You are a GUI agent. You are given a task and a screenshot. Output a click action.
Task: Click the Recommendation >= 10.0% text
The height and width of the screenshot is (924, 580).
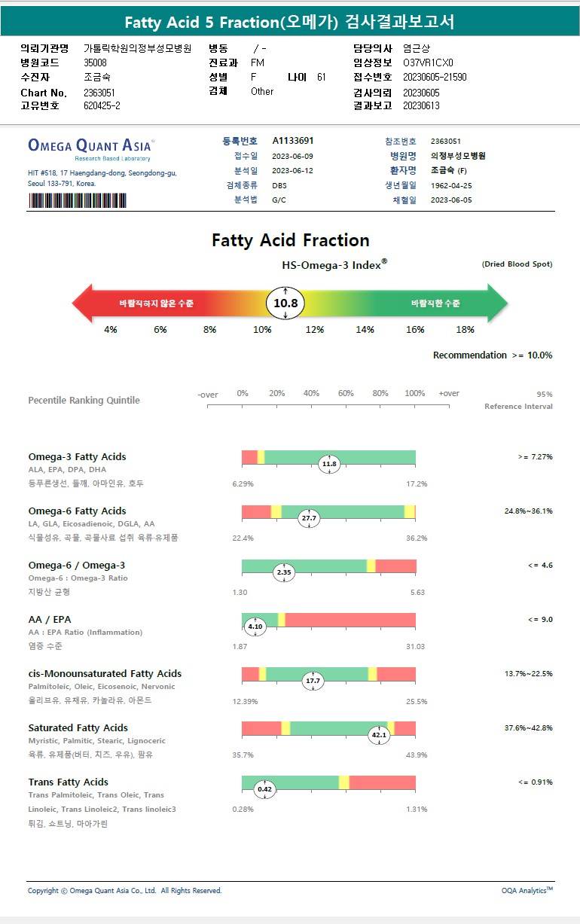click(492, 355)
